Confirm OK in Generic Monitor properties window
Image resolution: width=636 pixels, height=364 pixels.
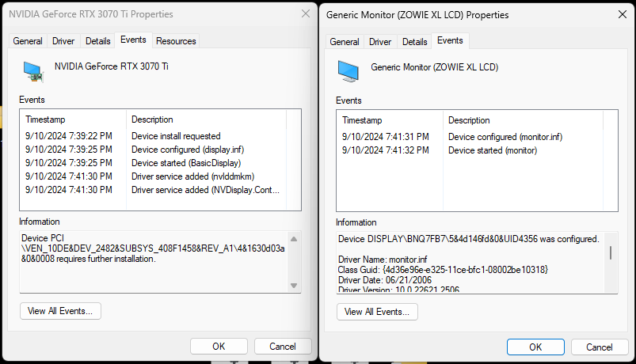pyautogui.click(x=535, y=347)
